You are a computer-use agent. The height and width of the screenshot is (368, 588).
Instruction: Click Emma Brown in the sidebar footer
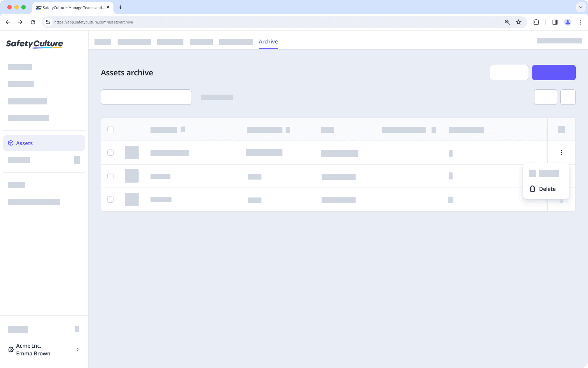34,353
